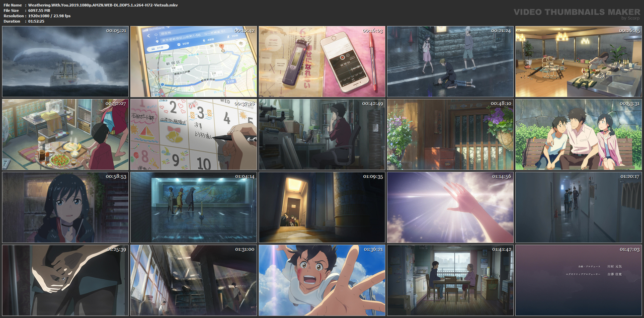Select the 6097.55 MB file size value
Screen dimensions: 644x318
[39, 11]
